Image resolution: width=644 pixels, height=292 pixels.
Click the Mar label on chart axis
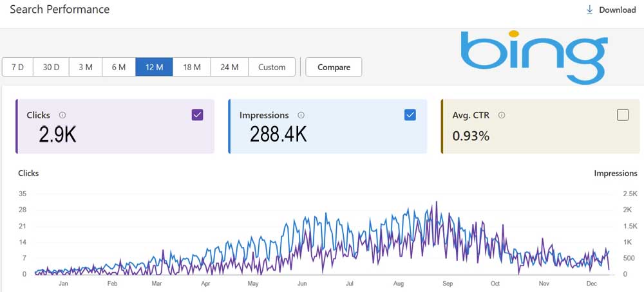(156, 284)
